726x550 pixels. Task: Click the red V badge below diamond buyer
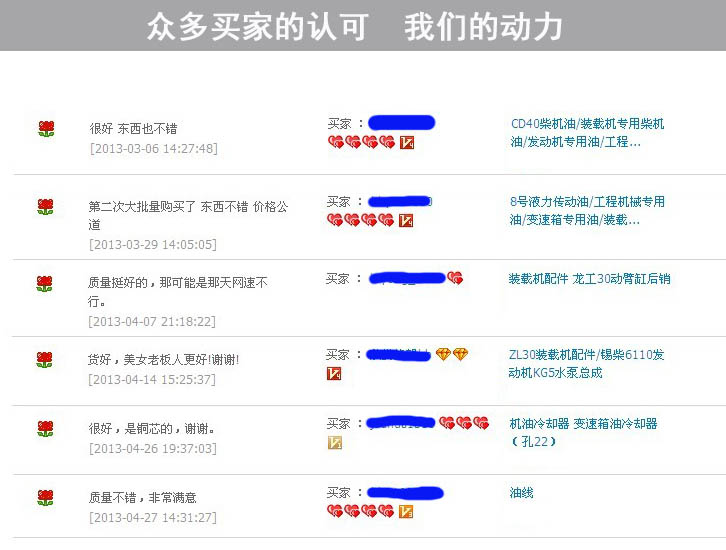334,373
